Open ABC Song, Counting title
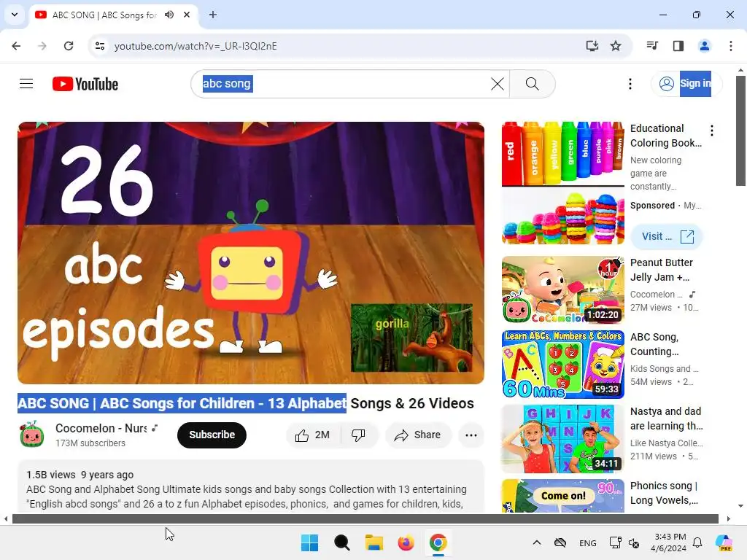The image size is (747, 560). tap(654, 344)
